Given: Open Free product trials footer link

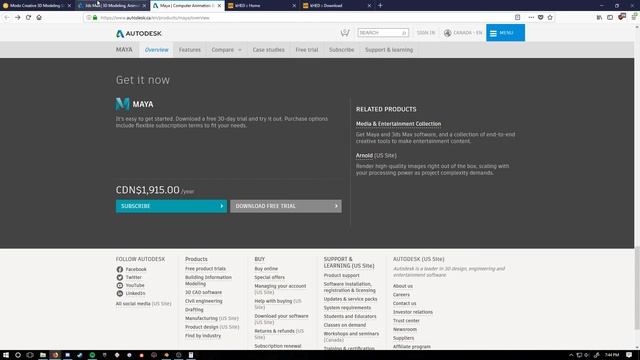Looking at the screenshot, I should (205, 269).
